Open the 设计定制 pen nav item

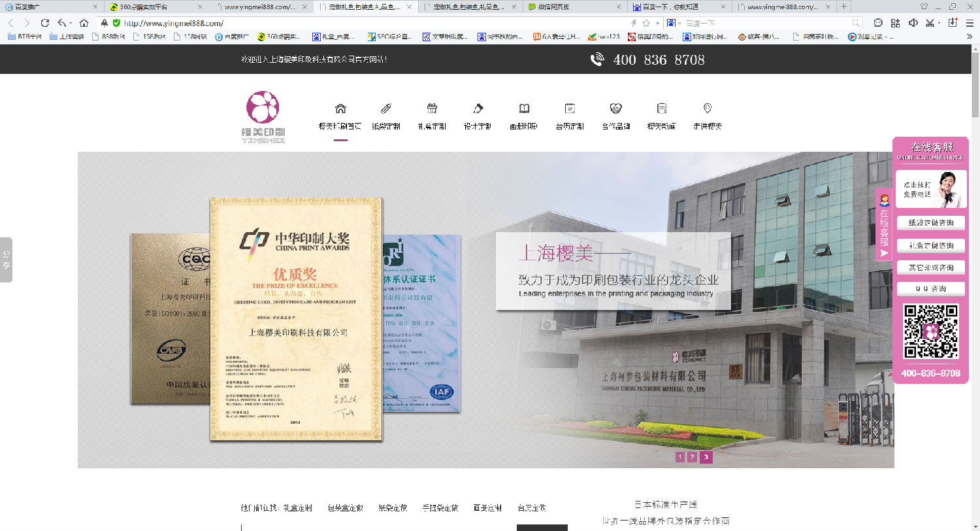(478, 116)
